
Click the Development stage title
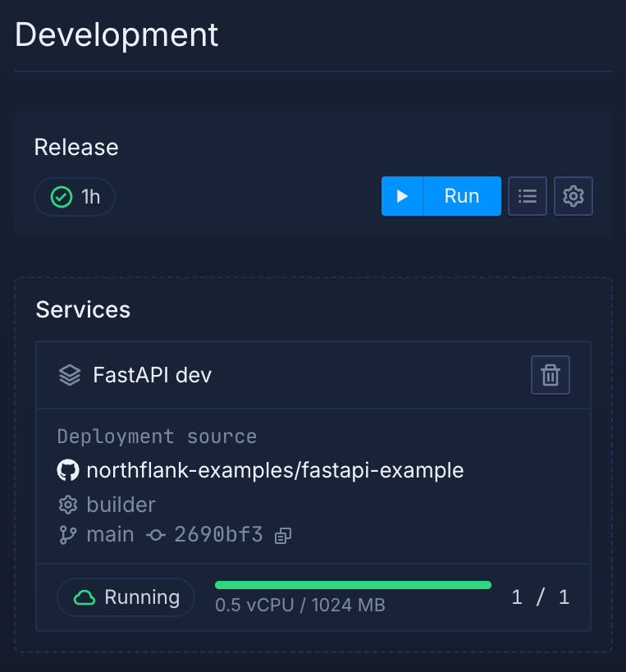click(x=117, y=35)
